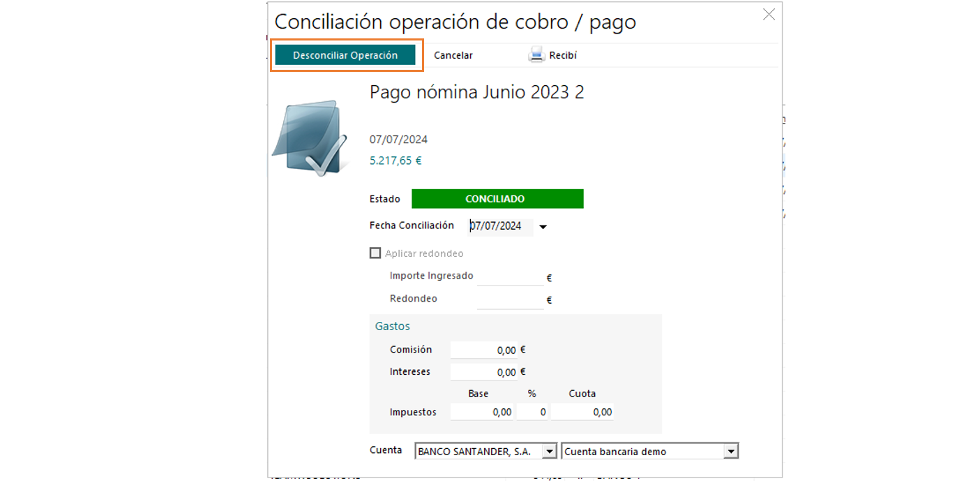The width and height of the screenshot is (980, 481).
Task: Click the Comisión amount field
Action: pyautogui.click(x=484, y=350)
